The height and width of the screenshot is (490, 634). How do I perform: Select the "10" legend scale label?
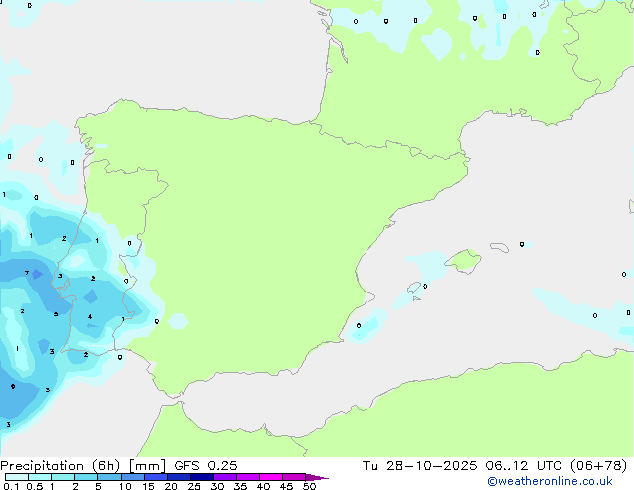click(x=125, y=486)
